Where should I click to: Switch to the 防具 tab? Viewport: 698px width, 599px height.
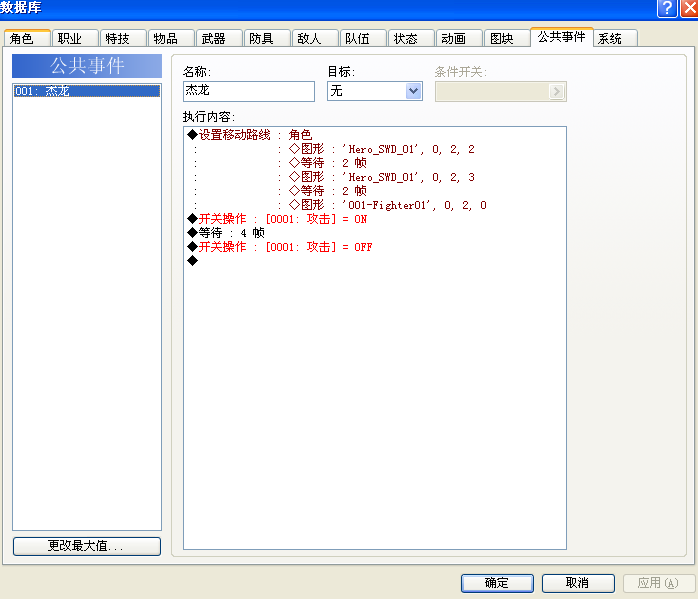(267, 38)
